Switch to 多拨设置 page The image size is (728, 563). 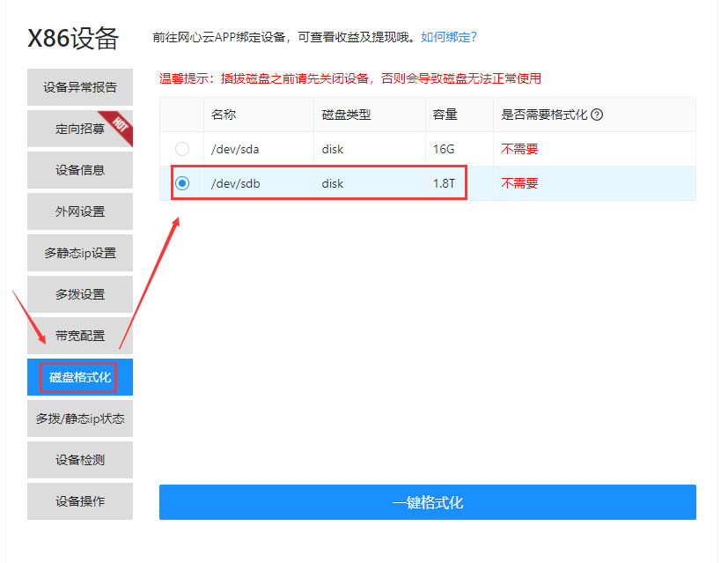coord(80,294)
